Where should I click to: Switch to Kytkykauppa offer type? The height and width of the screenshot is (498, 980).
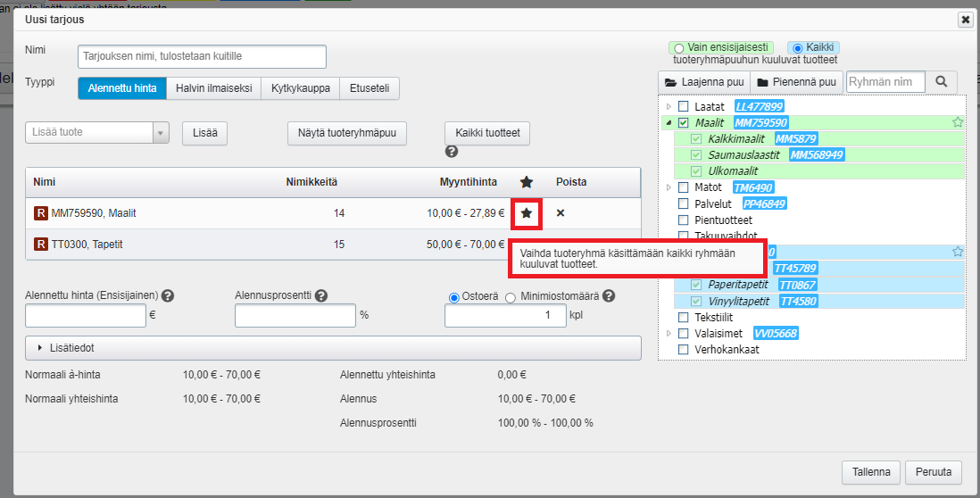tap(301, 88)
